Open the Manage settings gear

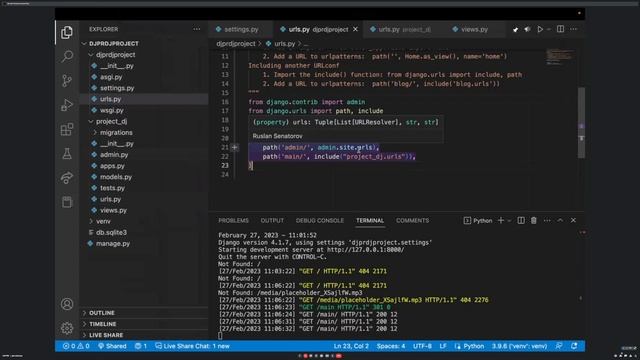point(67,328)
